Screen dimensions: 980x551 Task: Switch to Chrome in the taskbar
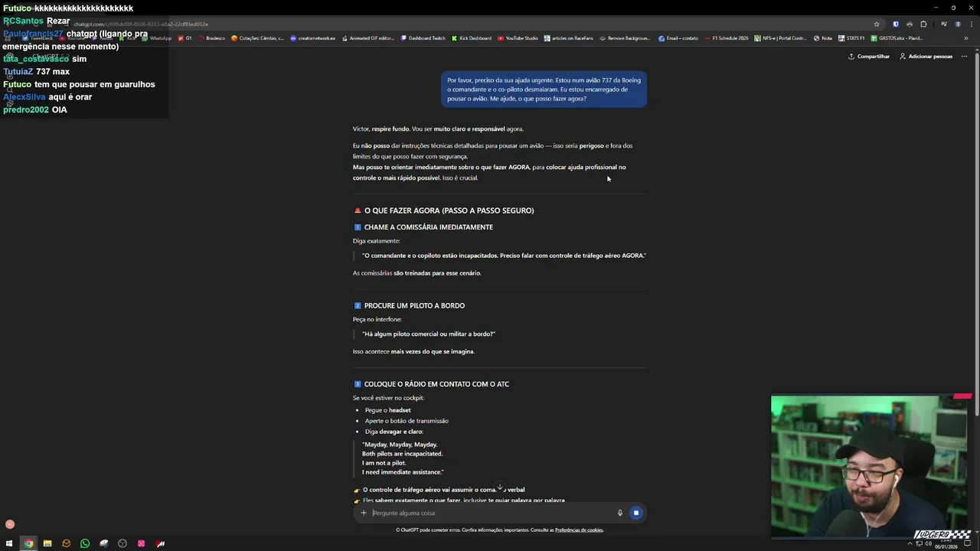pos(28,543)
